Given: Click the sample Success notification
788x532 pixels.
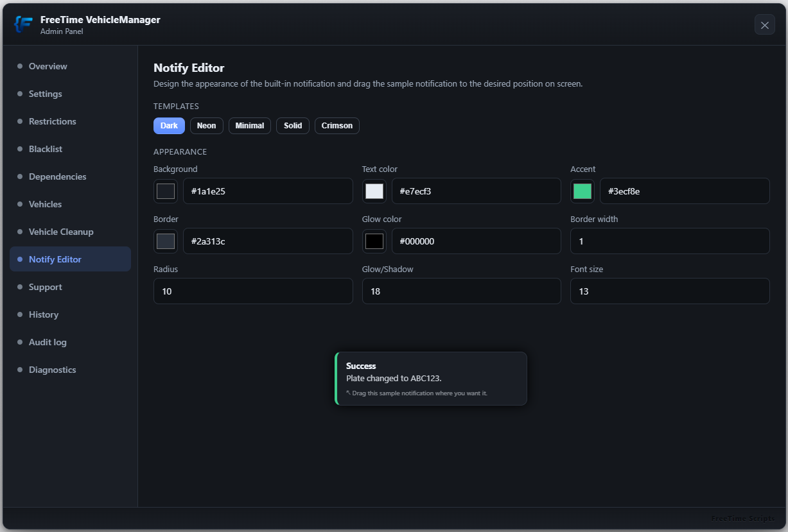Looking at the screenshot, I should 431,379.
